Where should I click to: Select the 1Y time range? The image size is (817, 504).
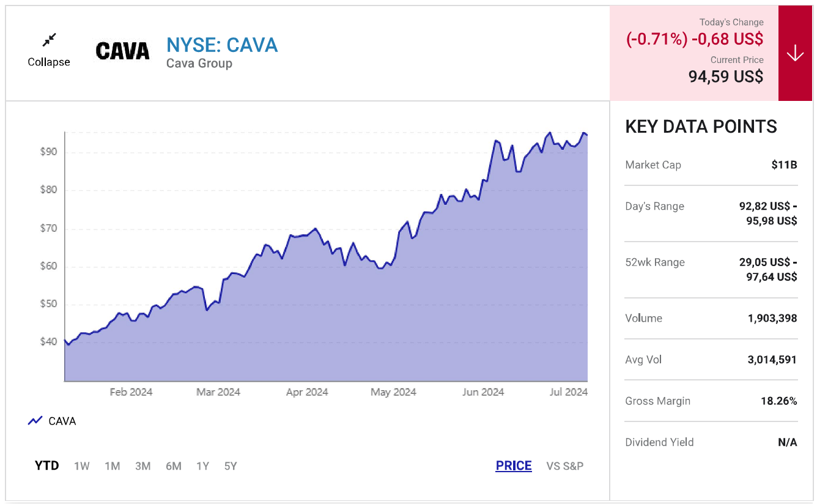(202, 466)
